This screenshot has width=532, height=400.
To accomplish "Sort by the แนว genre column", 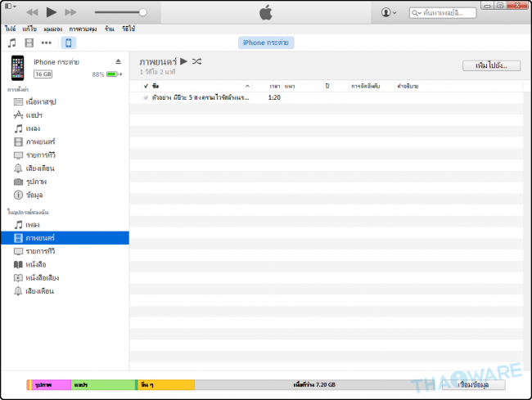I will point(303,86).
